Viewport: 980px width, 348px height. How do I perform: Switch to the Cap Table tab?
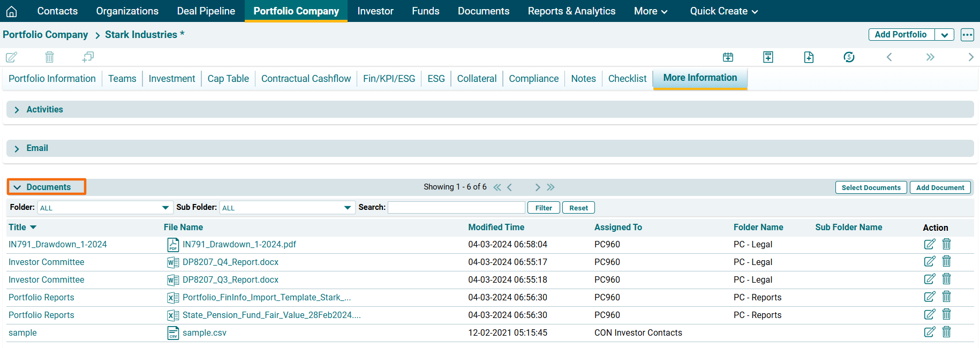click(x=228, y=79)
